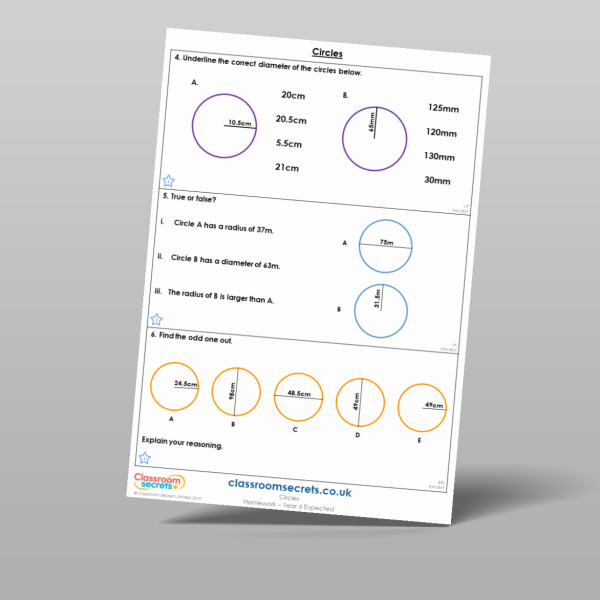Click statement 'Circle A has a radius of 37m'
Viewport: 600px width, 600px height.
pyautogui.click(x=223, y=227)
